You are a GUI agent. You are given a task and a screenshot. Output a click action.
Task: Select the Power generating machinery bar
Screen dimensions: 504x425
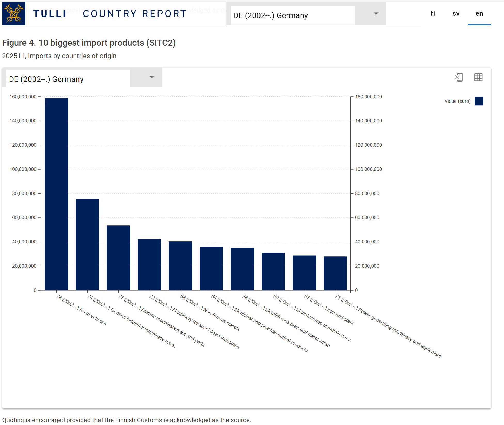tap(335, 273)
